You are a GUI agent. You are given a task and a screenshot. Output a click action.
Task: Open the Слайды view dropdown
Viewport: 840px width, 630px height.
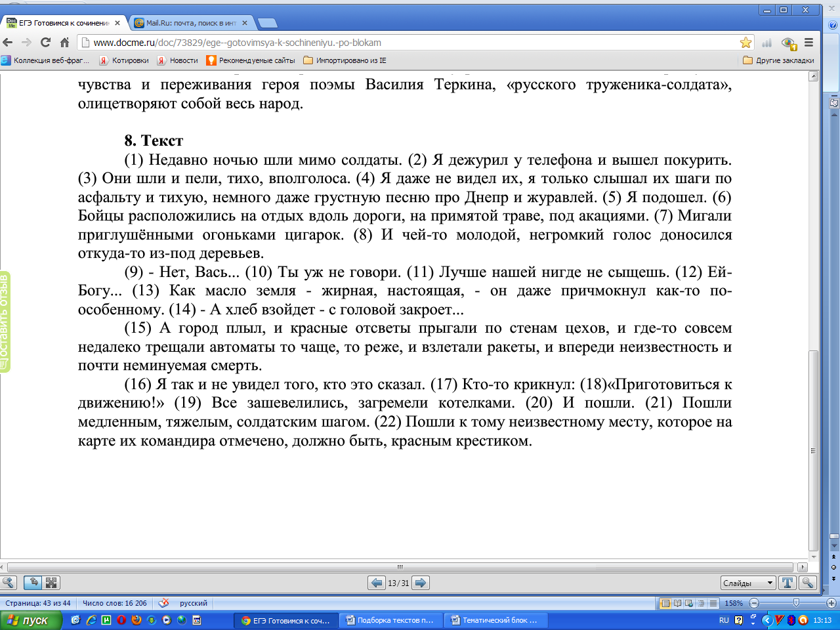click(748, 583)
